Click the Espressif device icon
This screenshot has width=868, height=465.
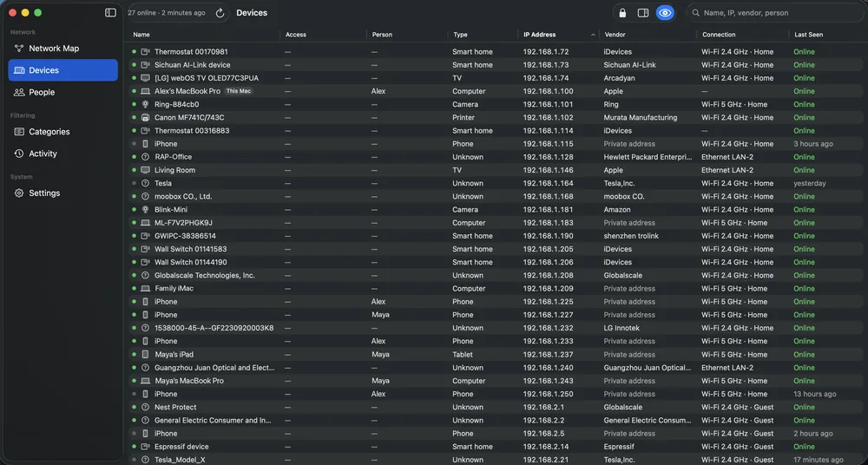[146, 447]
